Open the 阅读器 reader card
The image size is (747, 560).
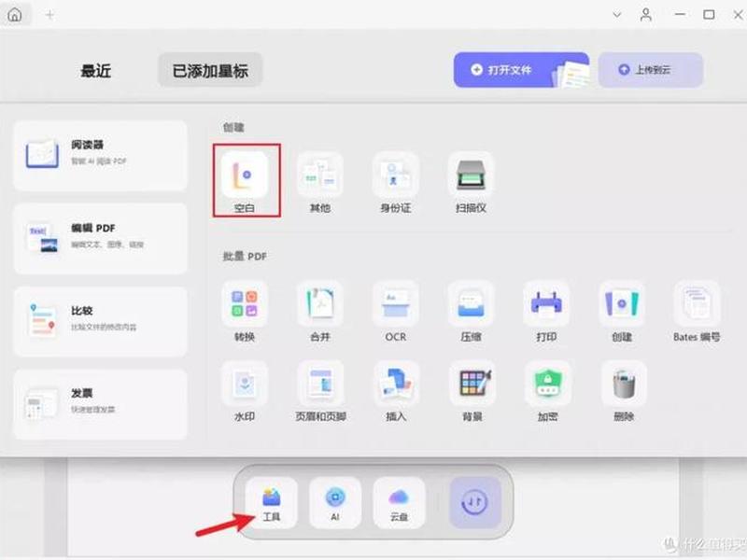(x=101, y=155)
